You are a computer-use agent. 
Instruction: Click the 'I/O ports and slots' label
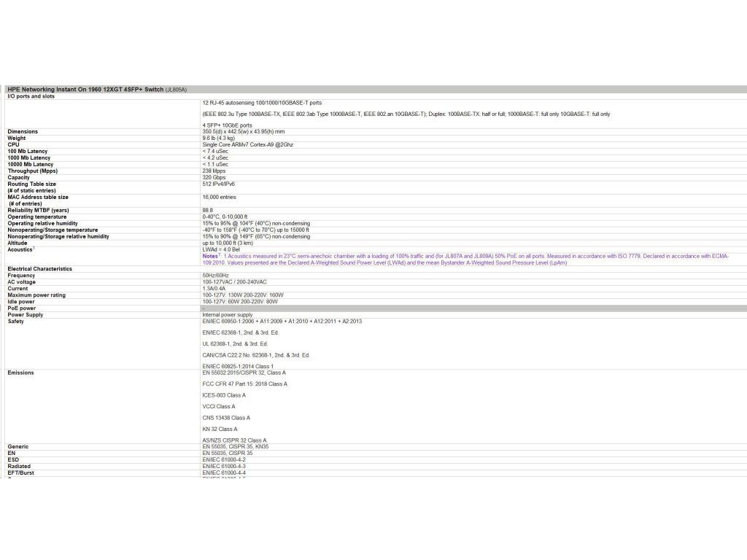coord(31,96)
